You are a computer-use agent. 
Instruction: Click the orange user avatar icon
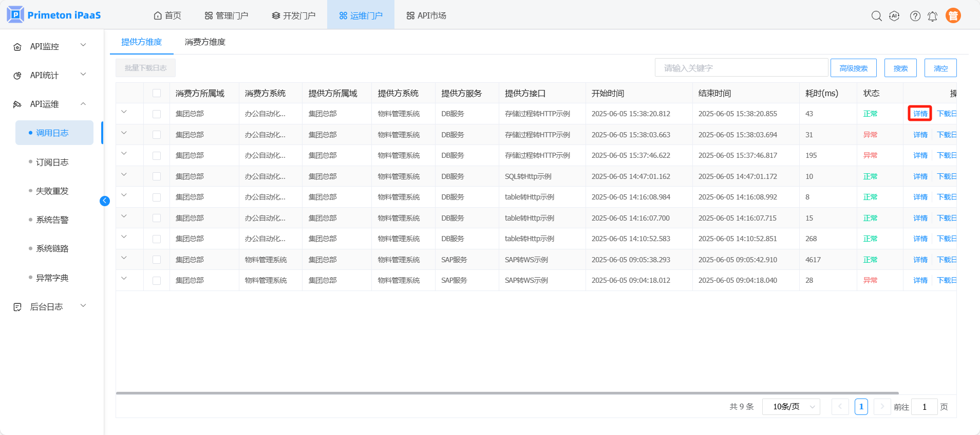pyautogui.click(x=953, y=16)
